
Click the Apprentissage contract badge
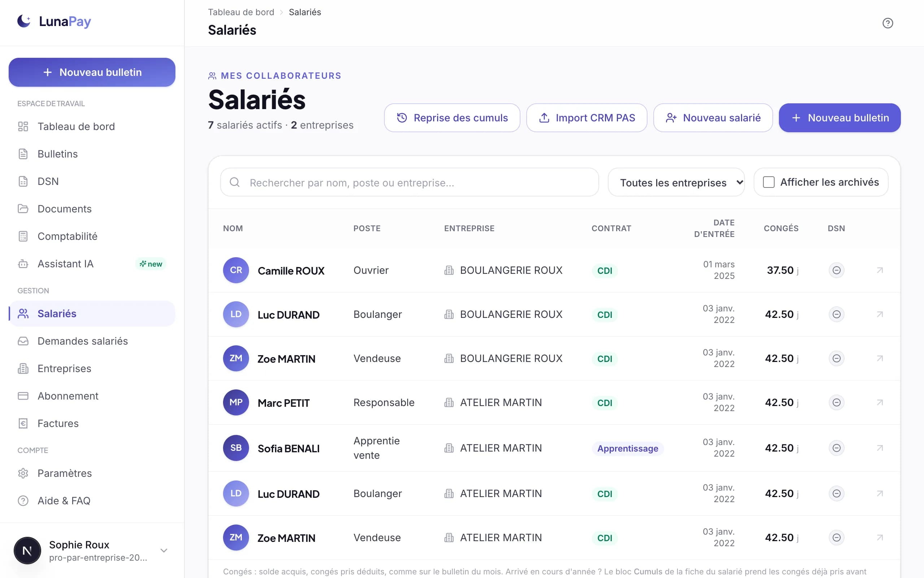point(628,448)
